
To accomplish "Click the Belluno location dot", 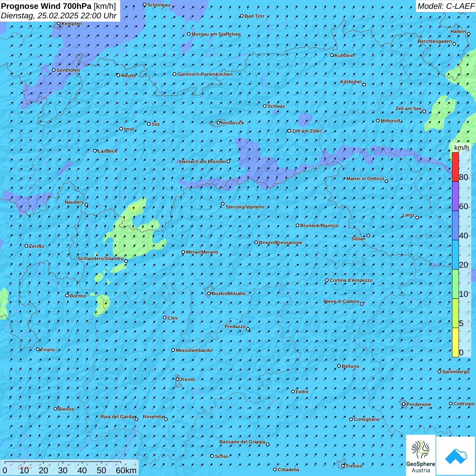I will tap(339, 366).
